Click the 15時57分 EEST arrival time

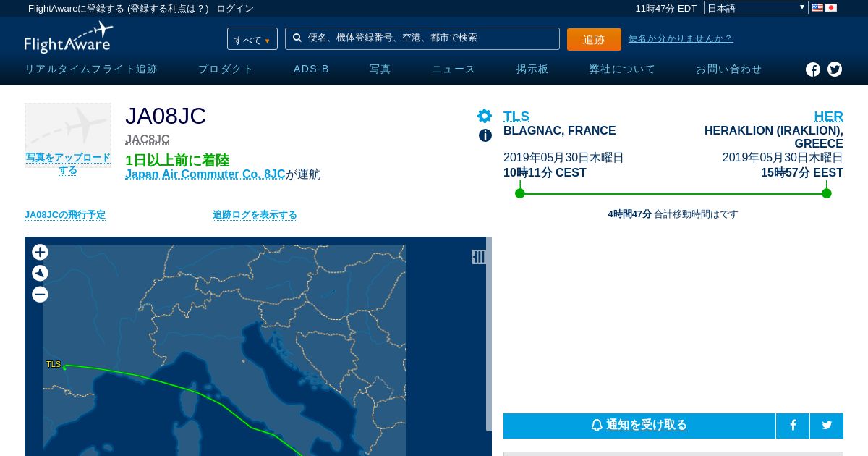pos(802,173)
